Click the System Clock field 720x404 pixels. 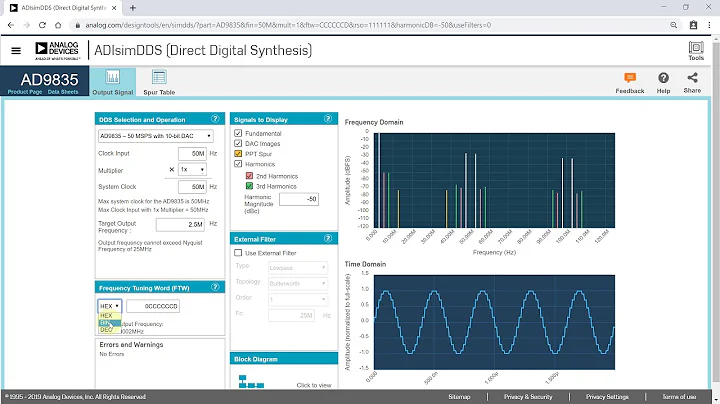point(192,187)
